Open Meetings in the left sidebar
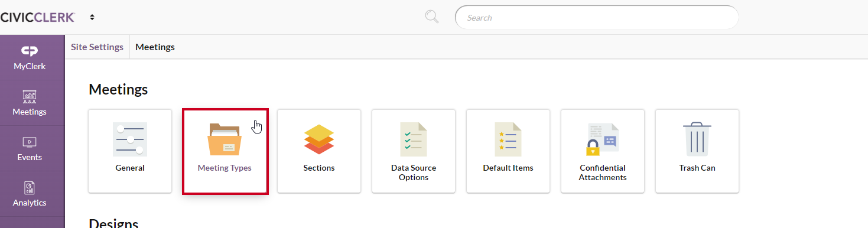The image size is (868, 228). coord(30,103)
